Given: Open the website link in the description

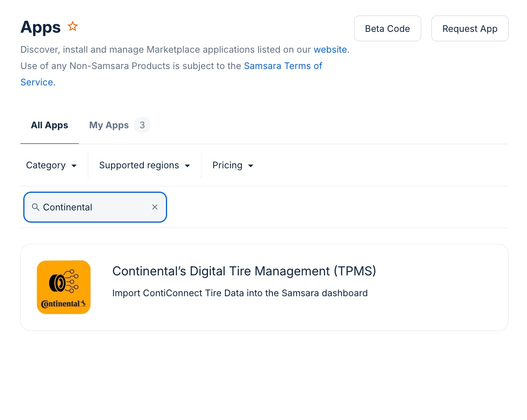Looking at the screenshot, I should [330, 49].
